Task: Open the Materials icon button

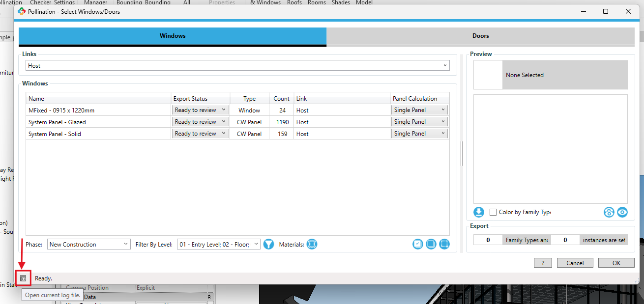Action: pyautogui.click(x=312, y=244)
